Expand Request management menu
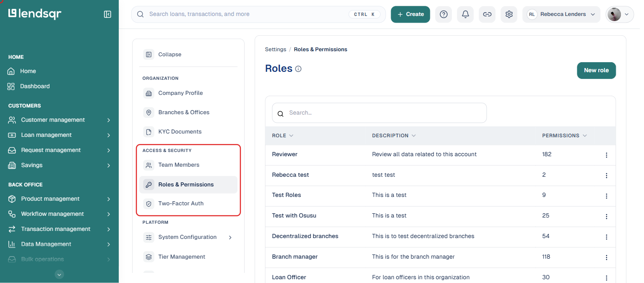The width and height of the screenshot is (644, 283). coord(109,150)
